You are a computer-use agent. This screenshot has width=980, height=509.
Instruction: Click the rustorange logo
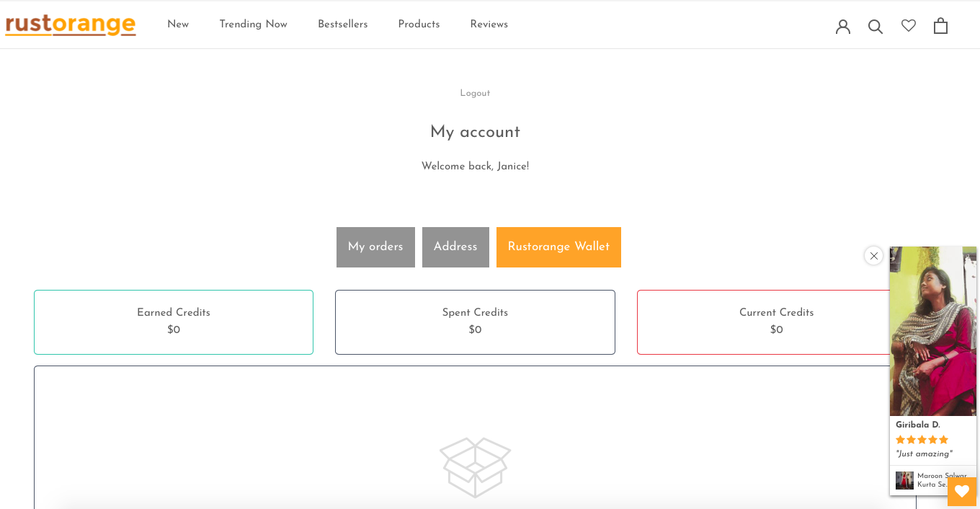pos(71,25)
